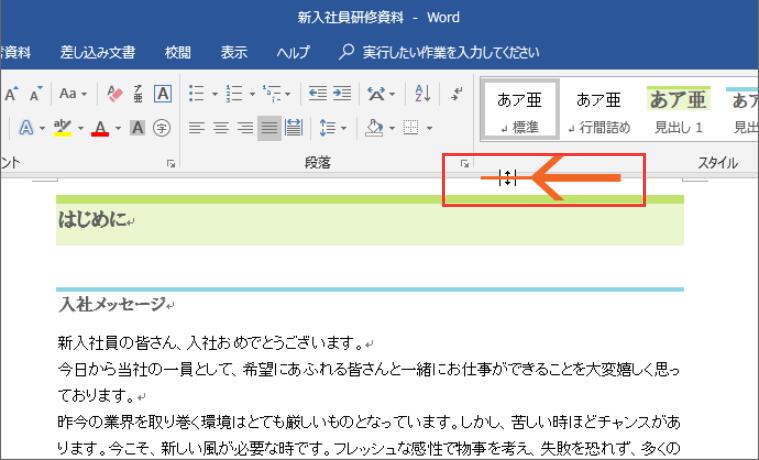Open the Borders dropdown arrow
This screenshot has height=460, width=759.
(429, 128)
